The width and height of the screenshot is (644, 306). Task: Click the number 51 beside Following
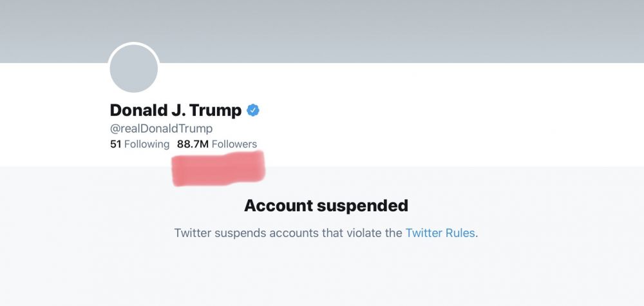(x=116, y=144)
